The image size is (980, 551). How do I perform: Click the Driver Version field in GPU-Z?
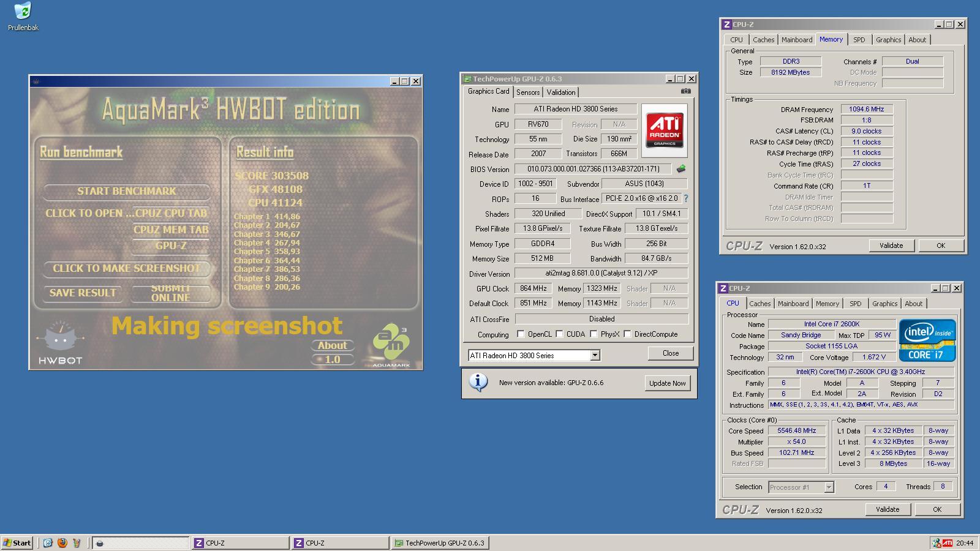(601, 274)
